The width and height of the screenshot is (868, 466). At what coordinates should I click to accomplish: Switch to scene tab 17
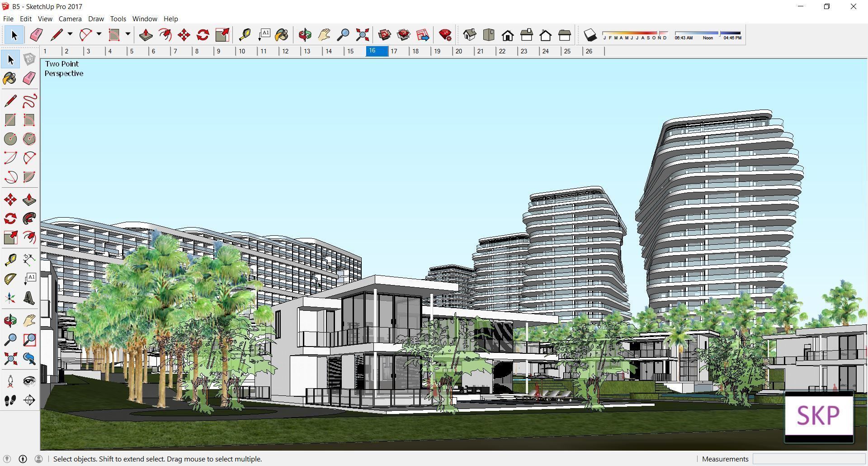click(398, 51)
